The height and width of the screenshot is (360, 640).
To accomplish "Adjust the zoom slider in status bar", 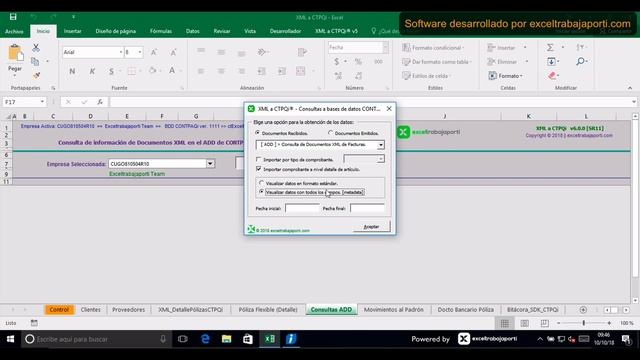I will (x=584, y=323).
